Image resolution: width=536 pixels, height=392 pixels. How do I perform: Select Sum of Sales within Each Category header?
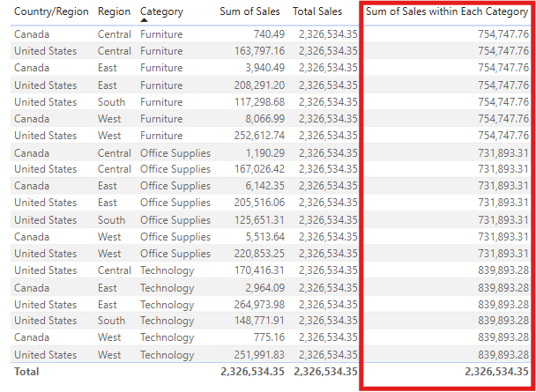pos(447,11)
